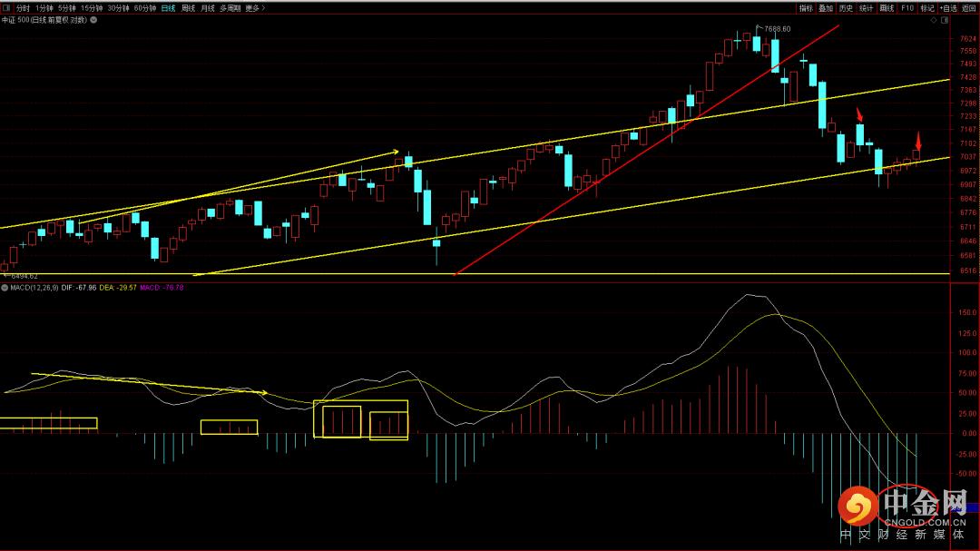Image resolution: width=980 pixels, height=551 pixels.
Task: Click the 6494.62 low price label
Action: (24, 276)
